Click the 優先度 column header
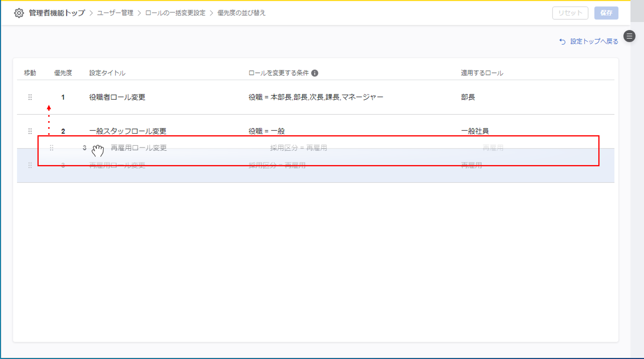This screenshot has width=644, height=359. point(63,73)
